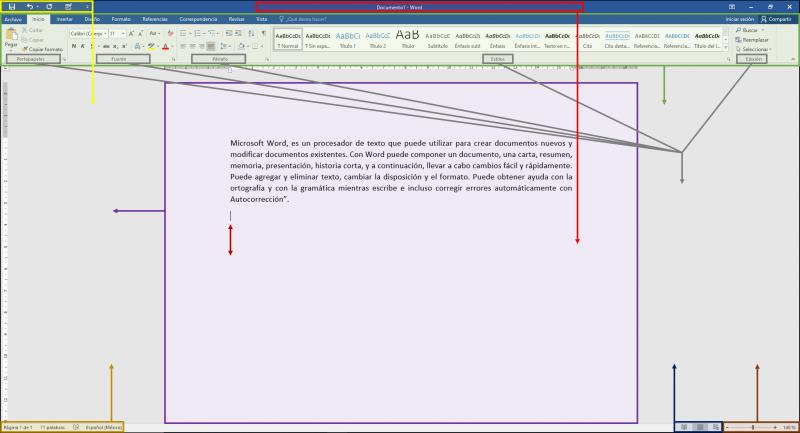The image size is (800, 433).
Task: Align text to the right
Action: [x=202, y=46]
